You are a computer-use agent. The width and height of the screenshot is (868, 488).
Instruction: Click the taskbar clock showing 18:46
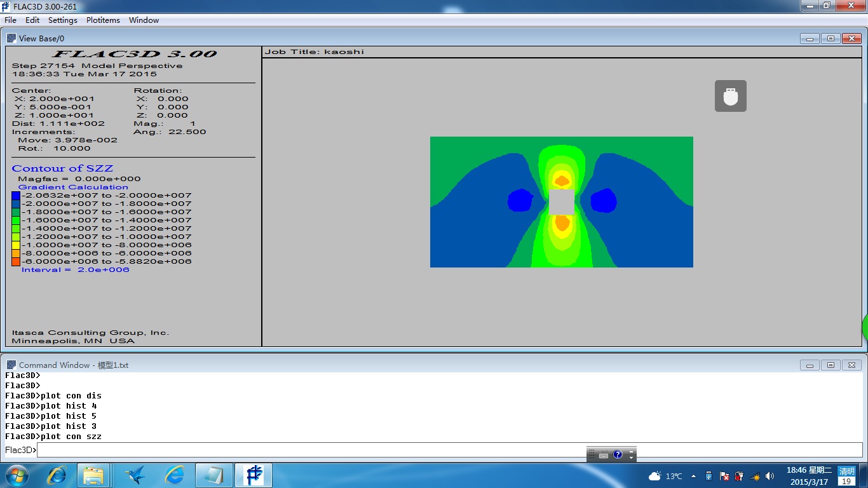809,476
